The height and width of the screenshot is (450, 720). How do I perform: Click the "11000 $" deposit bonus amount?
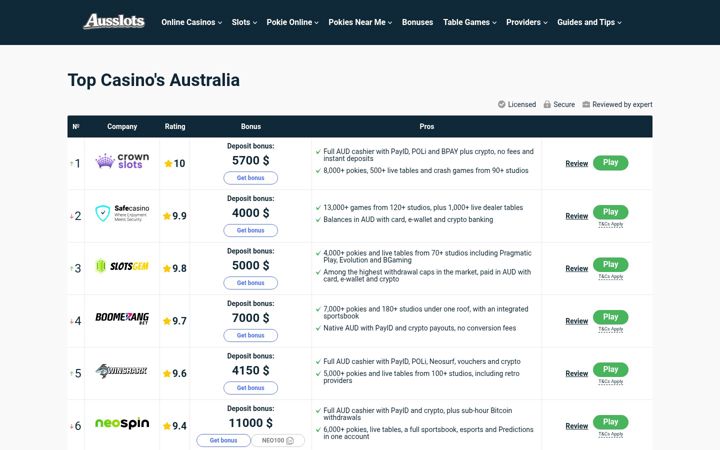(251, 423)
